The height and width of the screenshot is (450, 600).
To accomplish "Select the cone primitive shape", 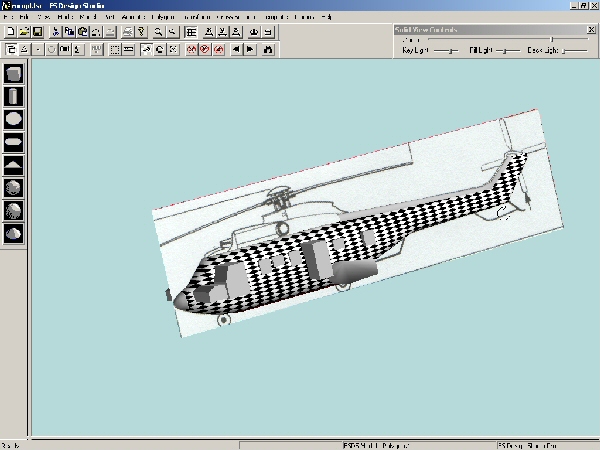I will (13, 165).
